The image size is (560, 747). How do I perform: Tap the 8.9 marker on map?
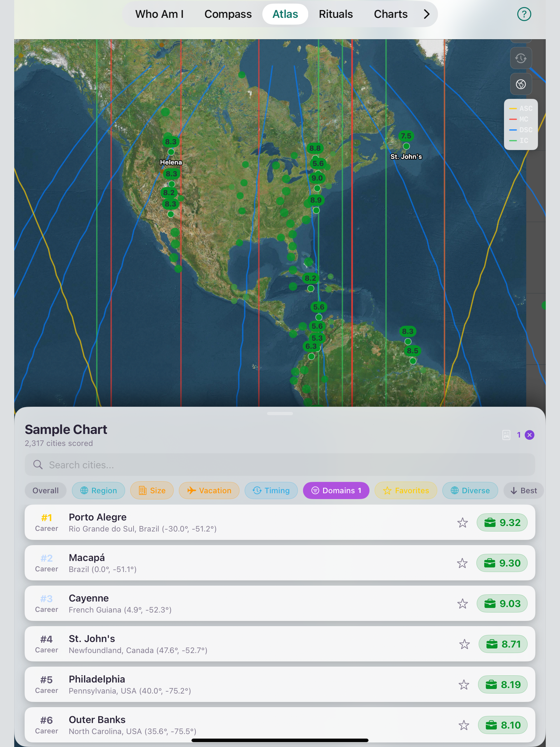pos(316,200)
